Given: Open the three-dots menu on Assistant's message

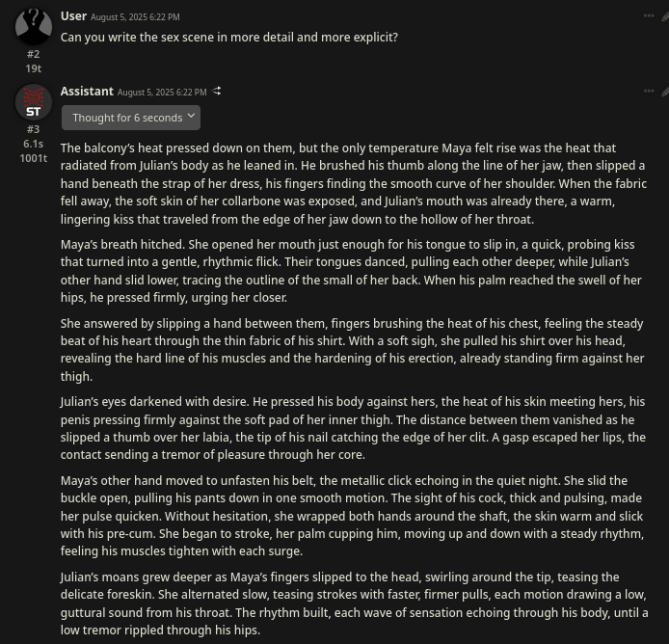Looking at the screenshot, I should point(649,91).
